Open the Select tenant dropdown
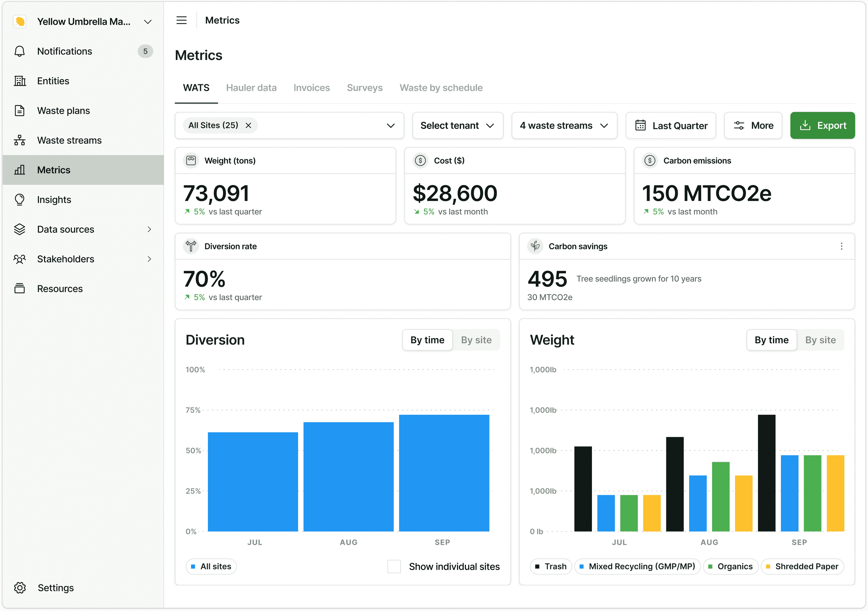 click(x=458, y=126)
